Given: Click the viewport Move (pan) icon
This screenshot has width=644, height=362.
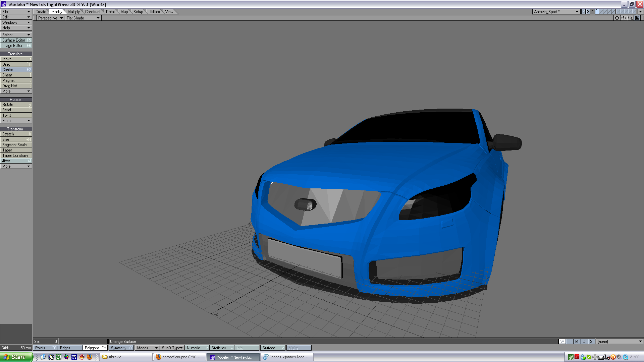Looking at the screenshot, I should (x=617, y=18).
